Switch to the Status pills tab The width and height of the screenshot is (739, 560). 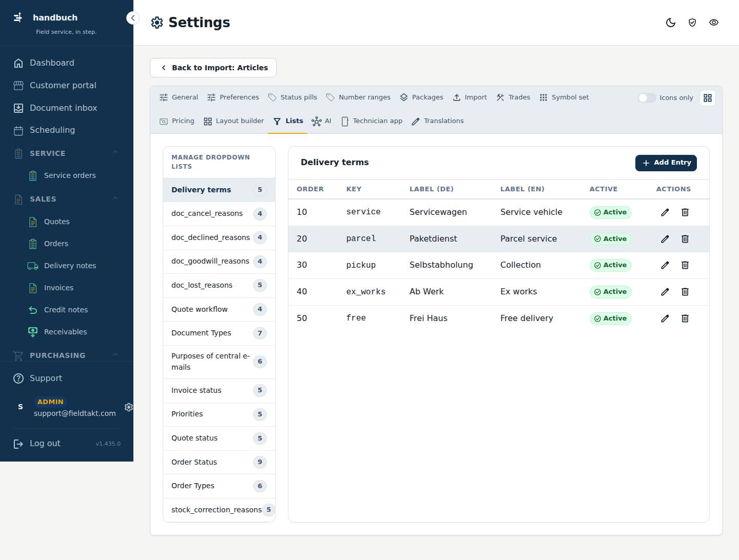click(293, 97)
